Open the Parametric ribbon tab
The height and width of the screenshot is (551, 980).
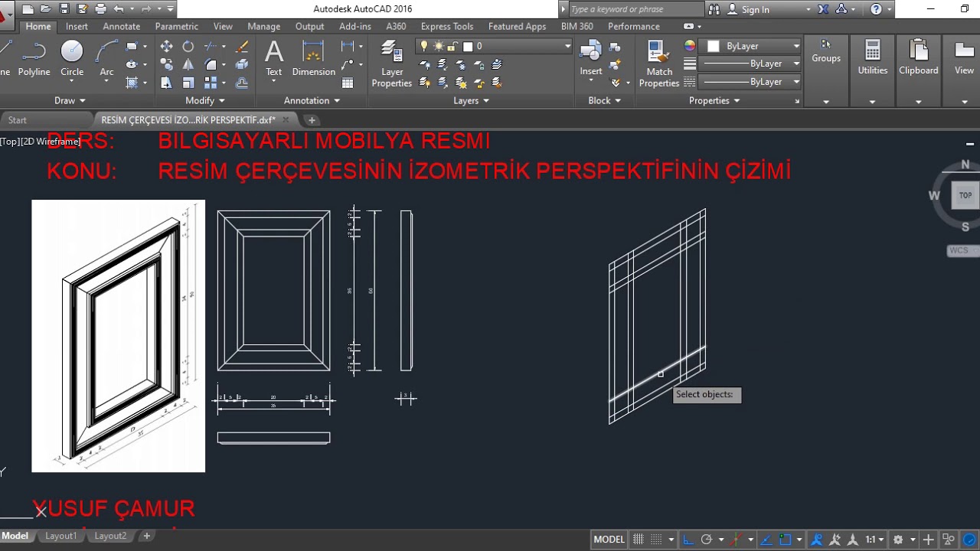click(x=176, y=26)
